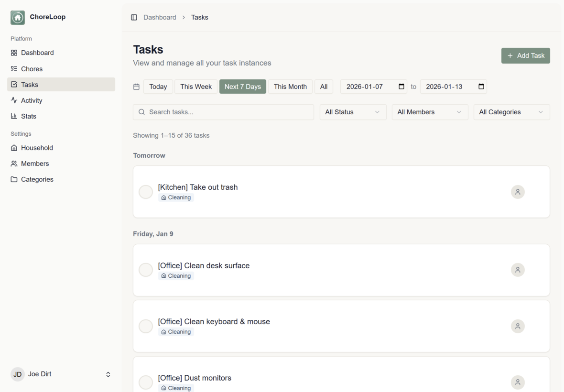Click Cleaning tag on Clean desk surface
The image size is (564, 392).
(176, 276)
